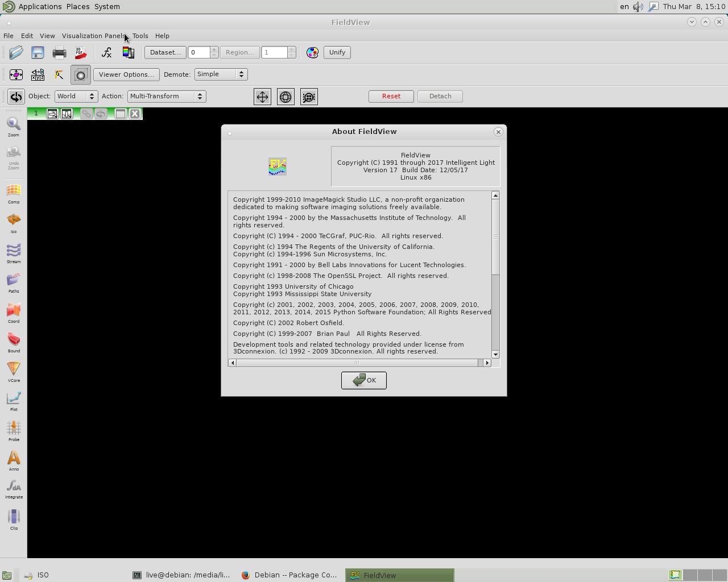Open the Clip panel in sidebar
This screenshot has height=582, width=728.
(x=14, y=520)
